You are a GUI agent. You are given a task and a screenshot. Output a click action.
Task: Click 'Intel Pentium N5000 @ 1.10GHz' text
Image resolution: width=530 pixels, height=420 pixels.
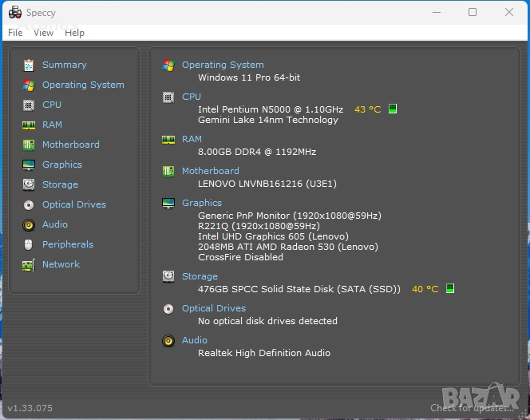coord(271,109)
